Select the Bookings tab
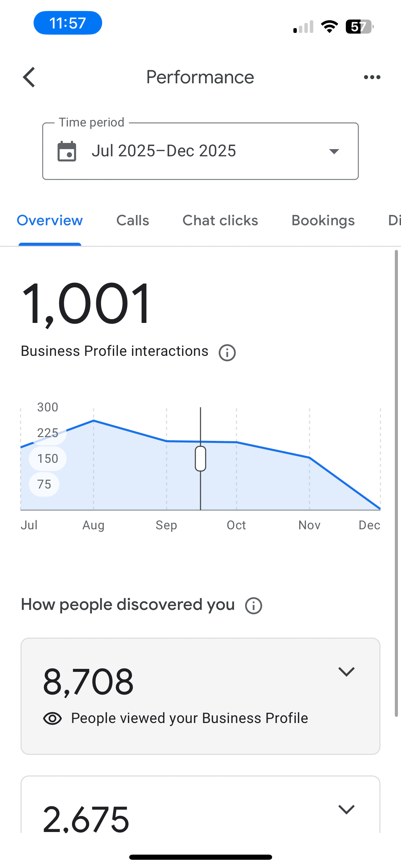 coord(323,220)
